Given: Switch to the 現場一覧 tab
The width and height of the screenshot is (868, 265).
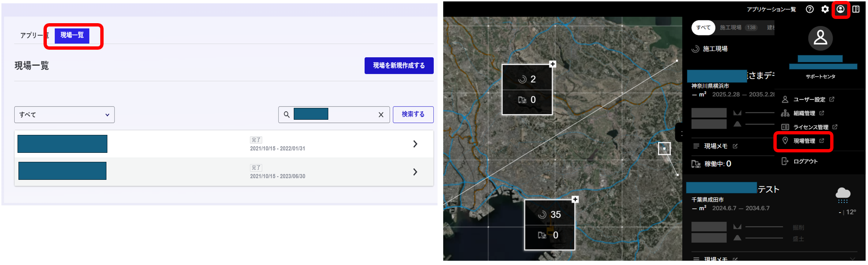Looking at the screenshot, I should [x=72, y=35].
